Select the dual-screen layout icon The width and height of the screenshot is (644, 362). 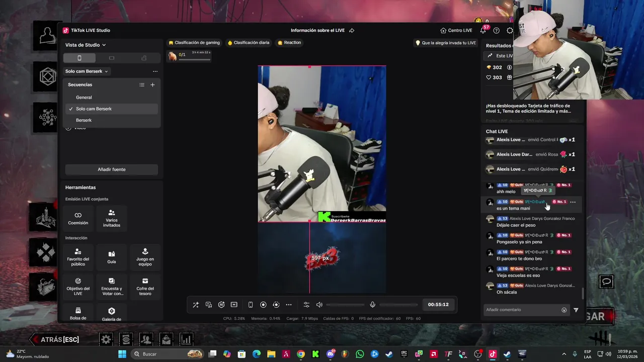[x=144, y=58]
